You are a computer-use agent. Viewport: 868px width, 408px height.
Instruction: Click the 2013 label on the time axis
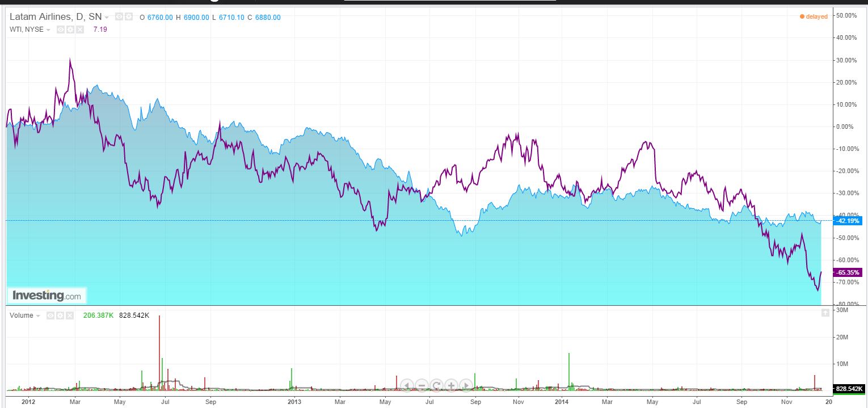pos(294,402)
